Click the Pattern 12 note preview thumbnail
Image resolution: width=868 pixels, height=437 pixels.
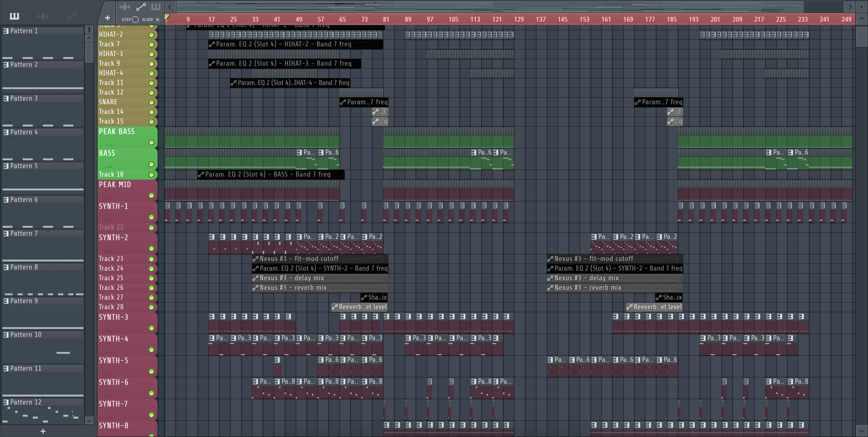(x=43, y=415)
